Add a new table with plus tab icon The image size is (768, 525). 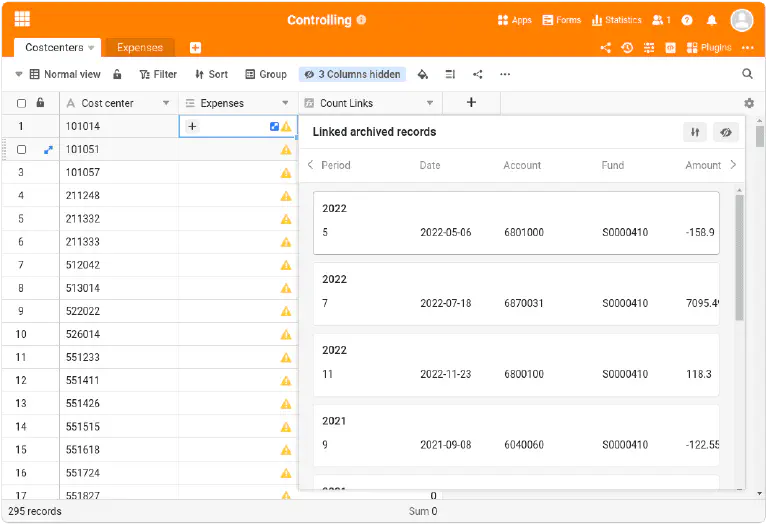tap(195, 48)
